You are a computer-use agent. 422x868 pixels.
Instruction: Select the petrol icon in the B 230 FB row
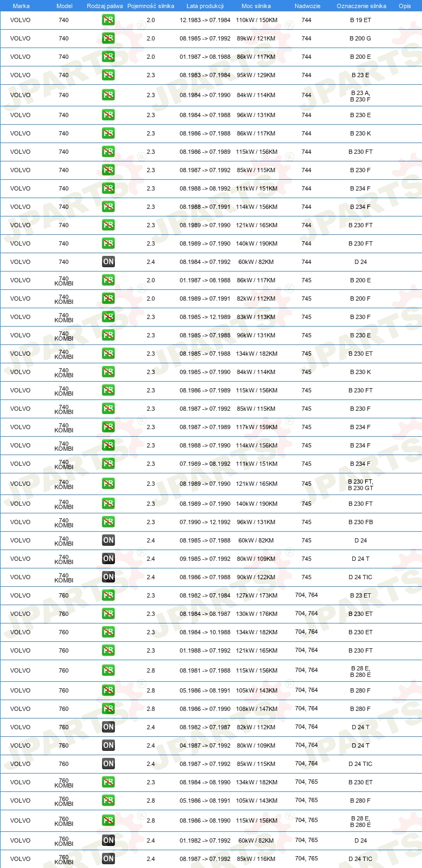(x=108, y=522)
